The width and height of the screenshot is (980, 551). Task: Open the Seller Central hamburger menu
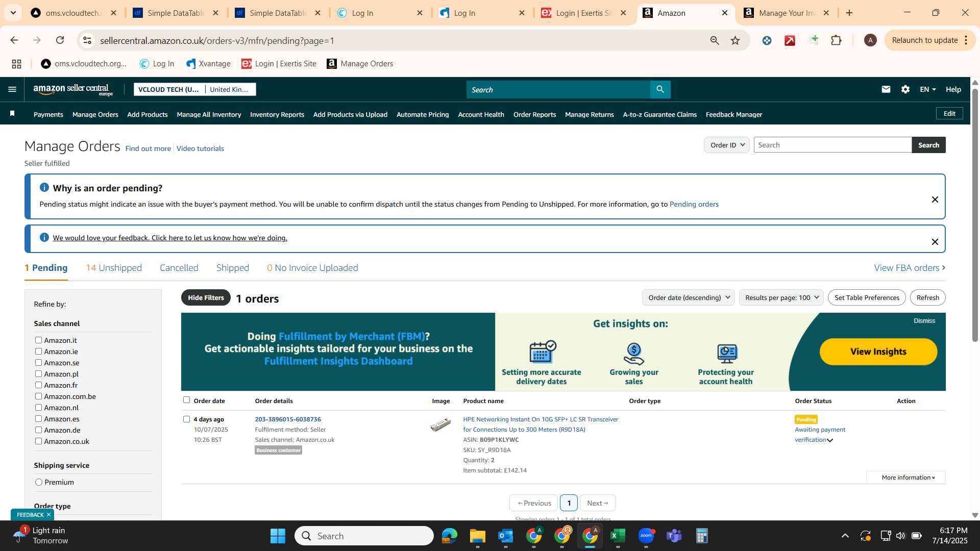[x=12, y=89]
